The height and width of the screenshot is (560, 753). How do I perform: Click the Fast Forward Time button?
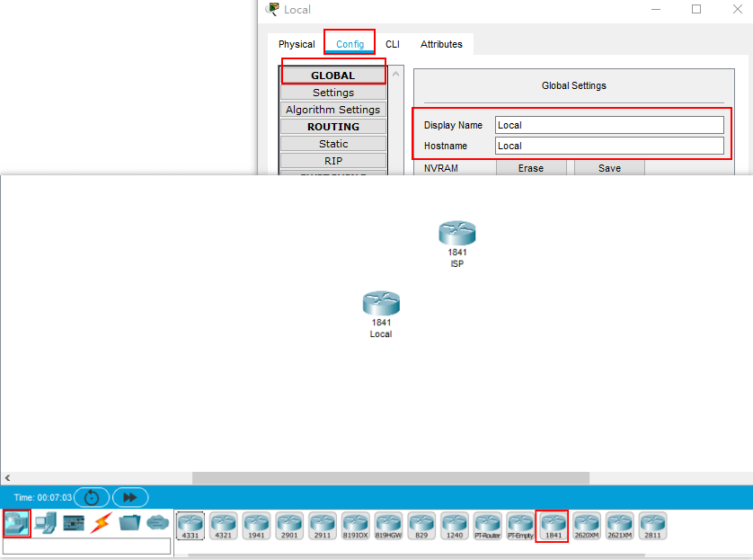(x=130, y=497)
